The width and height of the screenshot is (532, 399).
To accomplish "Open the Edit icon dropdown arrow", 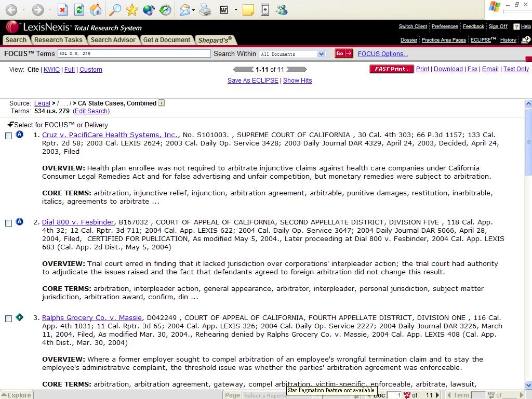I will [236, 10].
